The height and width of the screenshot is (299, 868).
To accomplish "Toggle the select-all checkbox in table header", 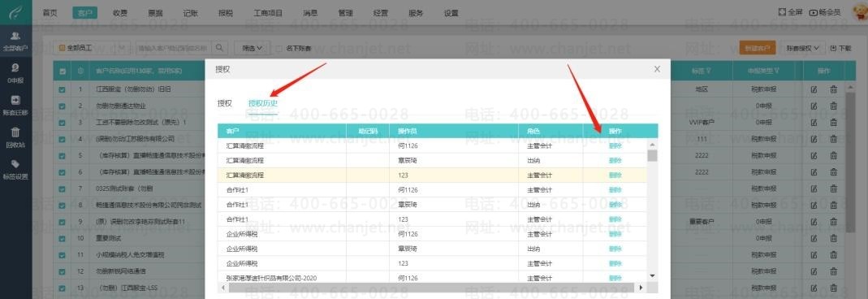I will 62,71.
